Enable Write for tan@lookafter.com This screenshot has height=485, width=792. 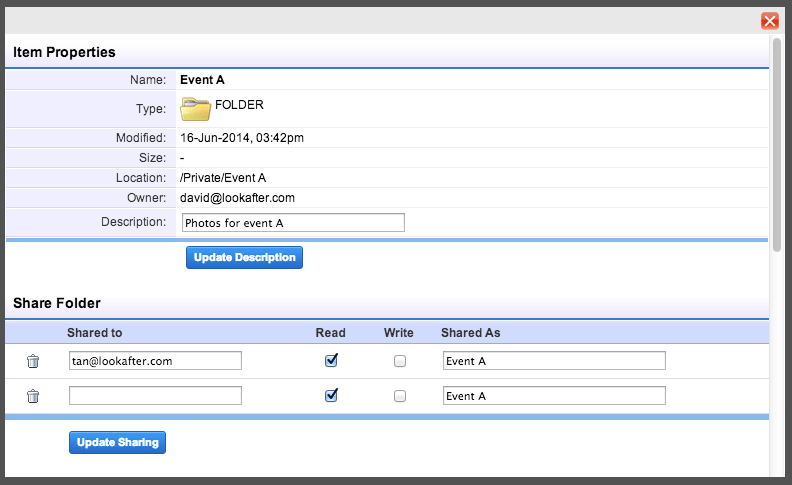pos(400,361)
